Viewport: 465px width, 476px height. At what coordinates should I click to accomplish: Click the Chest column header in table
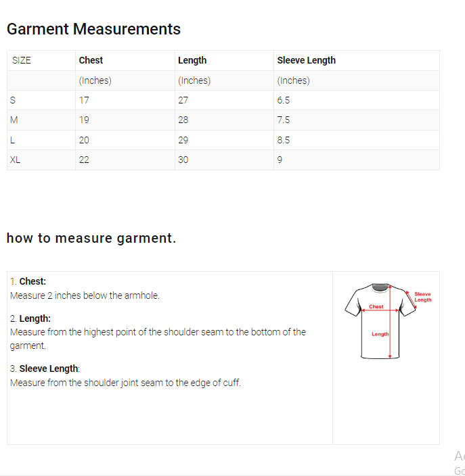point(91,60)
